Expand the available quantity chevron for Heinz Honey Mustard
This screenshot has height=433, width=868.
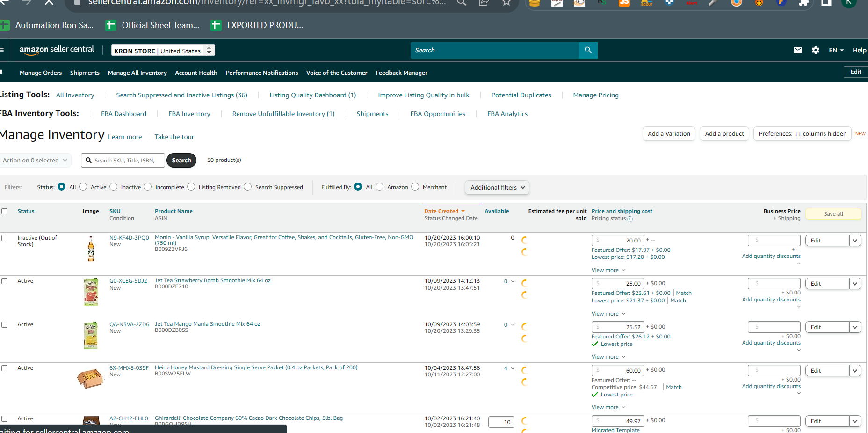tap(513, 368)
